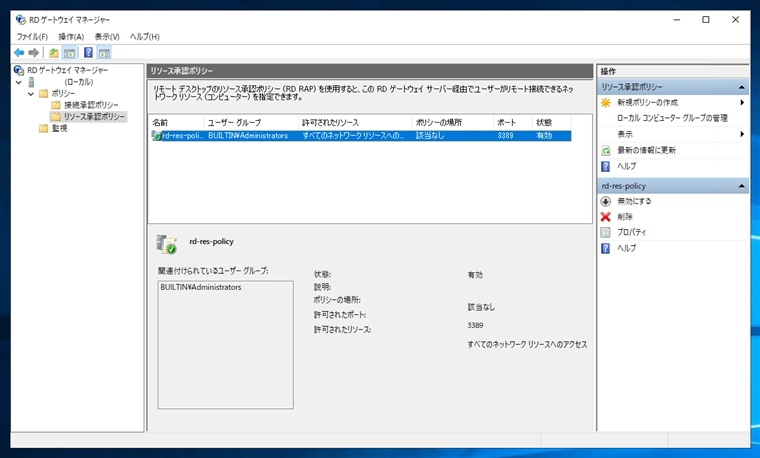This screenshot has width=760, height=458.
Task: Sort by the ユーザー グループ column header
Action: (251, 123)
